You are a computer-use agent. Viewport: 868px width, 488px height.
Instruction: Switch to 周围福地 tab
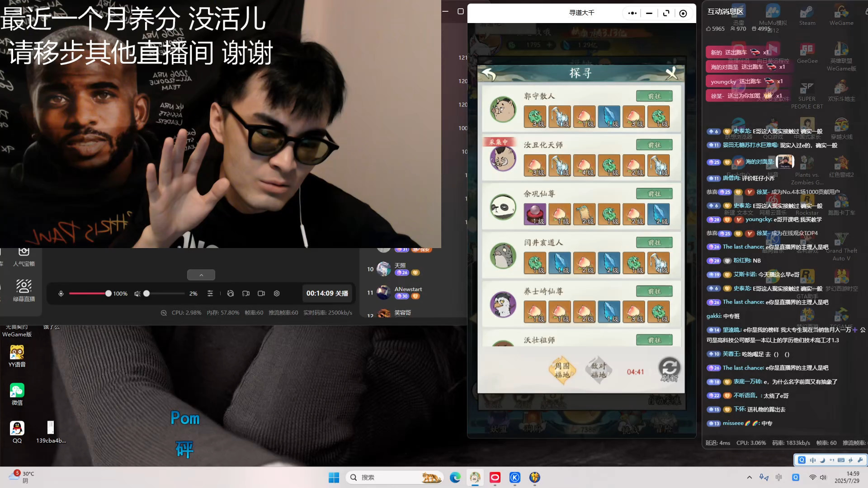562,371
